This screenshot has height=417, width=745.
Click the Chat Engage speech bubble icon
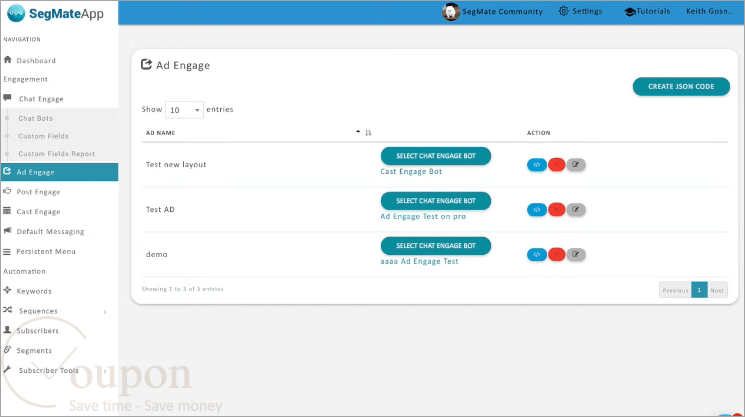[7, 98]
